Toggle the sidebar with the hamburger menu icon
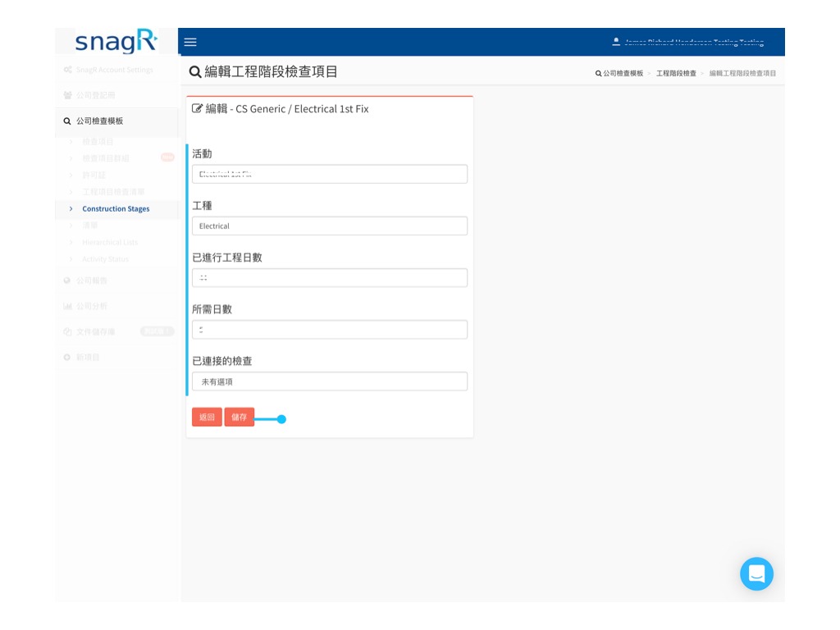Screen dimensions: 840x630 (x=190, y=42)
